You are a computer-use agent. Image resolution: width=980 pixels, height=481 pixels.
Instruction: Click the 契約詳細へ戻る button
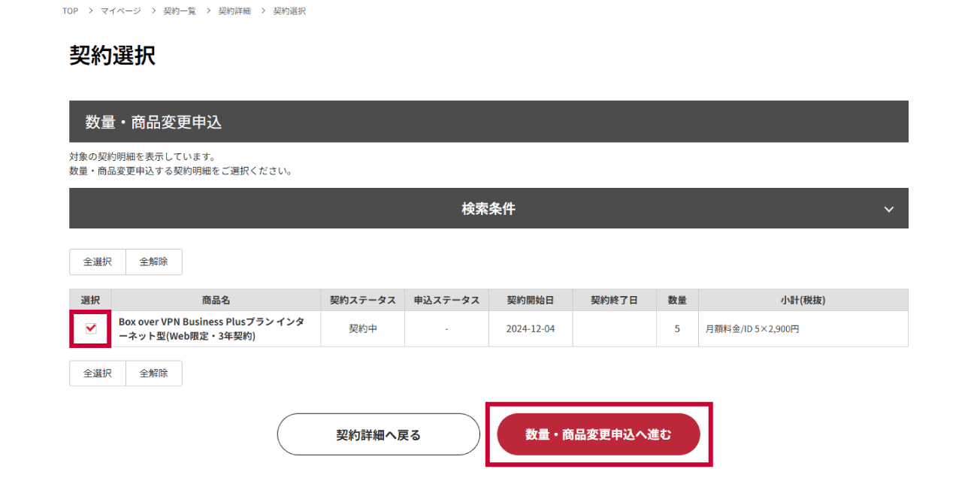(x=378, y=434)
